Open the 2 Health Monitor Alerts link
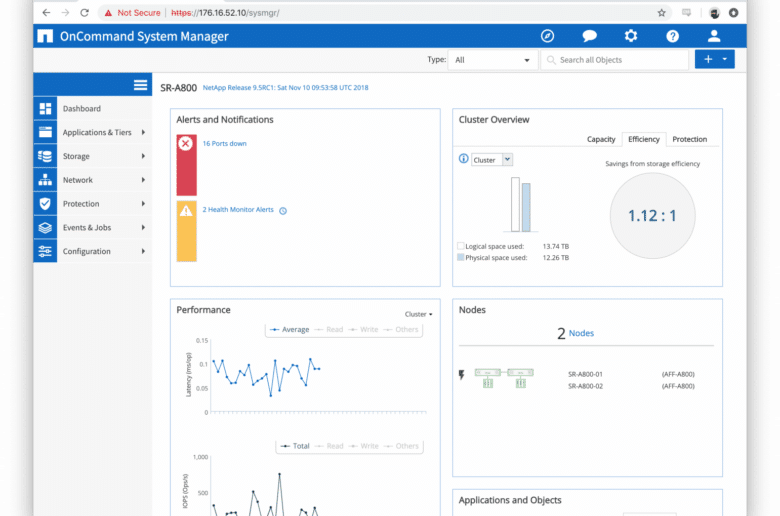 [238, 209]
